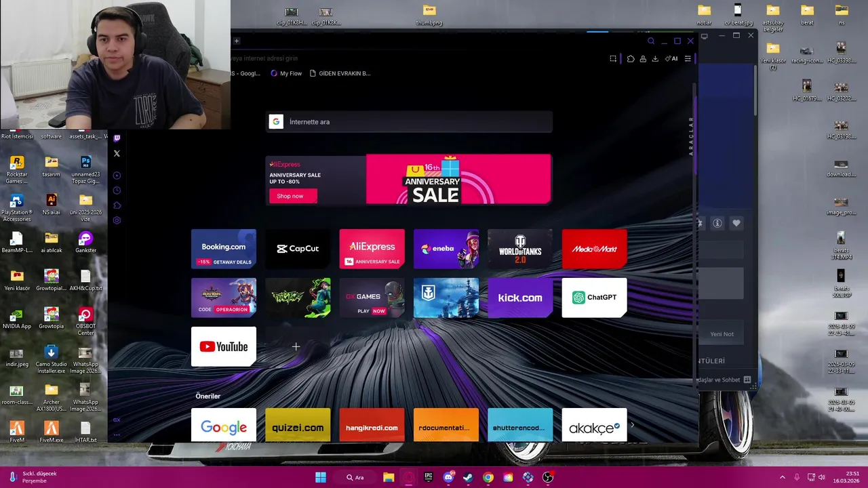Open the hangikredi.com suggestion tile
868x488 pixels.
(372, 425)
